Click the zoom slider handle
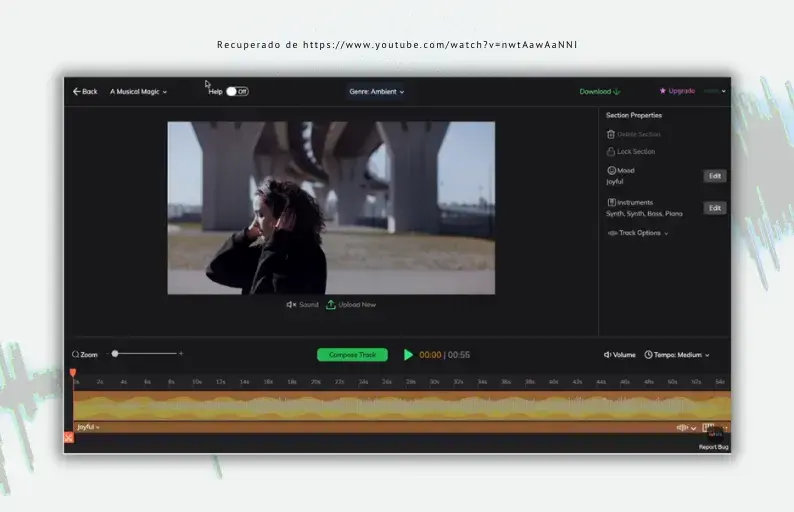 tap(115, 353)
